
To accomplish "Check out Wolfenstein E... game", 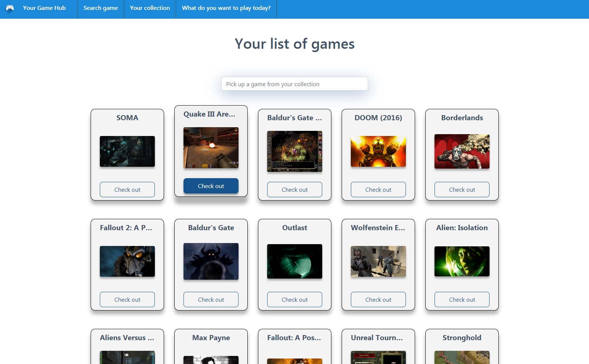I will [x=378, y=299].
